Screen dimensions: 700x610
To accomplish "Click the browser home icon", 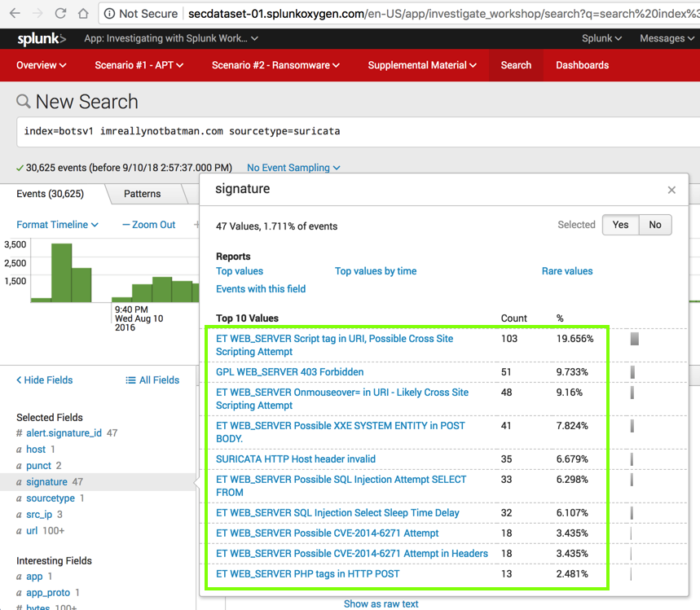I will (83, 14).
